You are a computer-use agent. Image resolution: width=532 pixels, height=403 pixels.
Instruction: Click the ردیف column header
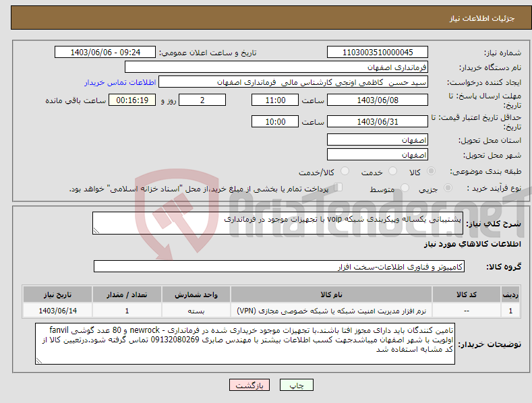(x=510, y=294)
